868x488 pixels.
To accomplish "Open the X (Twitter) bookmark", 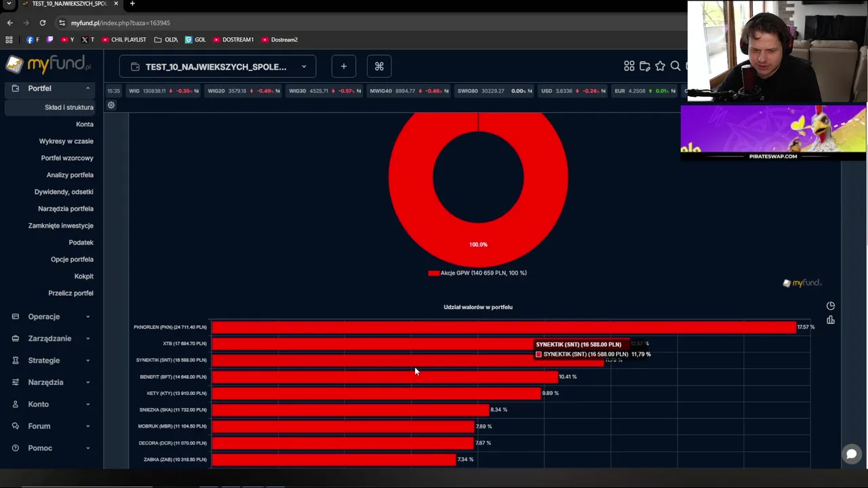I will pos(87,40).
